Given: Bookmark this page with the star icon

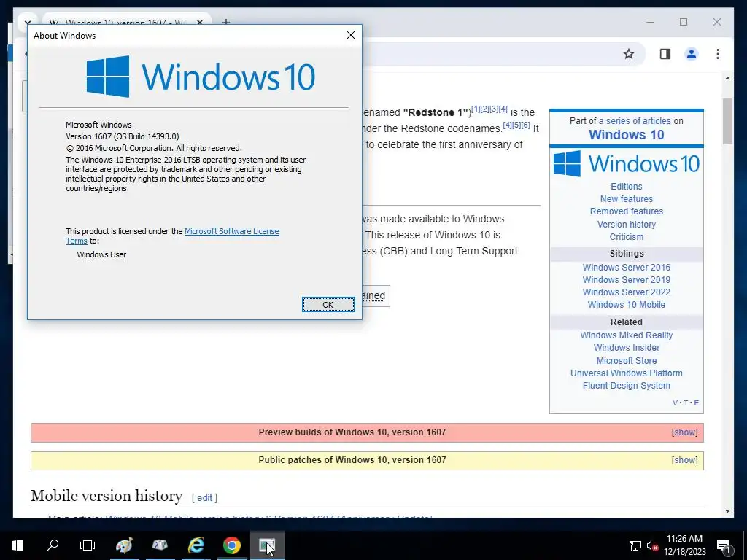Looking at the screenshot, I should click(x=629, y=54).
